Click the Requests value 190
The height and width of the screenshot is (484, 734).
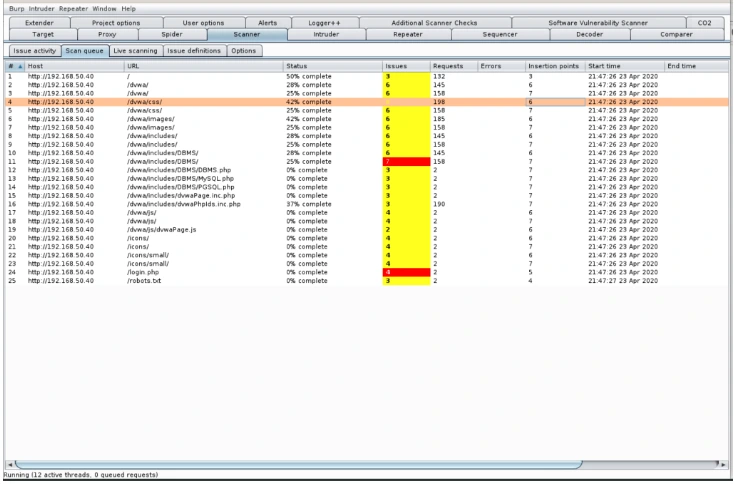coord(439,204)
